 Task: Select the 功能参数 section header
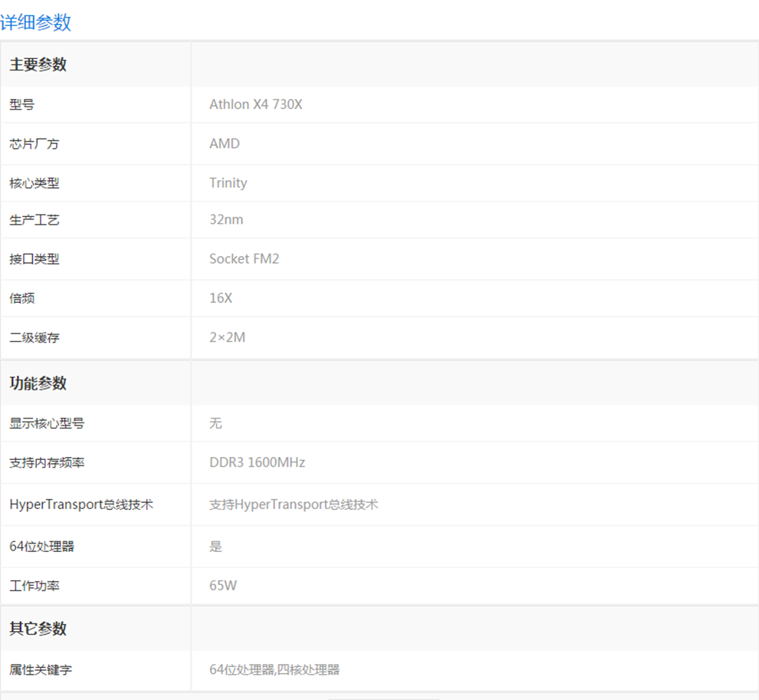(x=38, y=383)
